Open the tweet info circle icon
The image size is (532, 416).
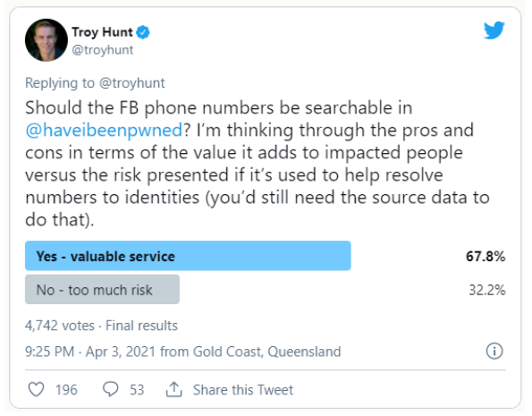(494, 351)
